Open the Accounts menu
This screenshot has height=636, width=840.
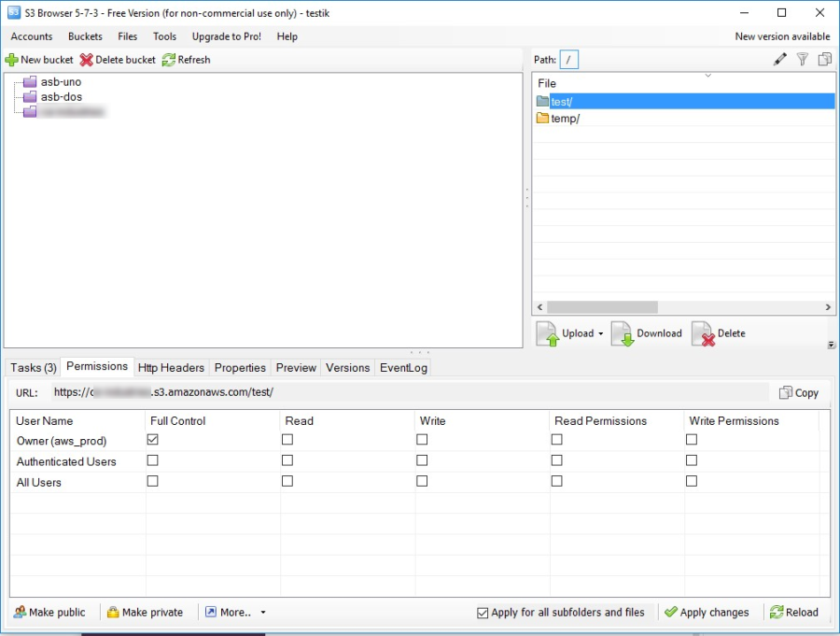point(32,36)
